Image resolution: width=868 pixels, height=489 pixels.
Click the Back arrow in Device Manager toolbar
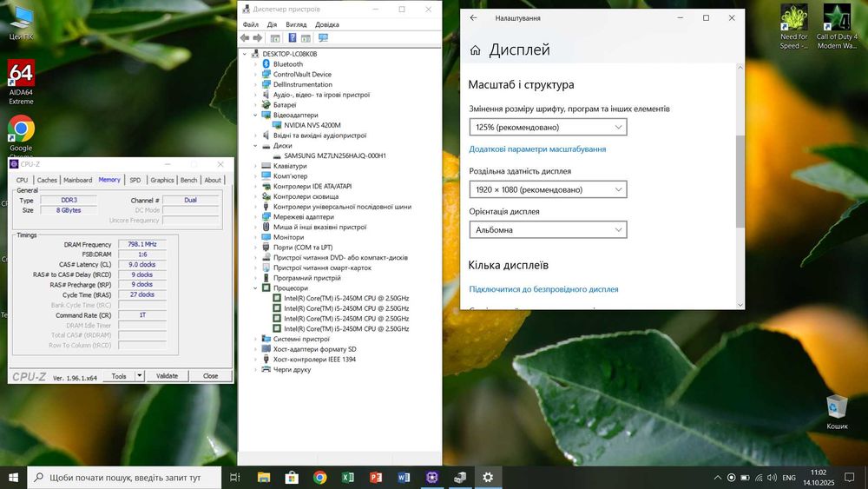245,38
